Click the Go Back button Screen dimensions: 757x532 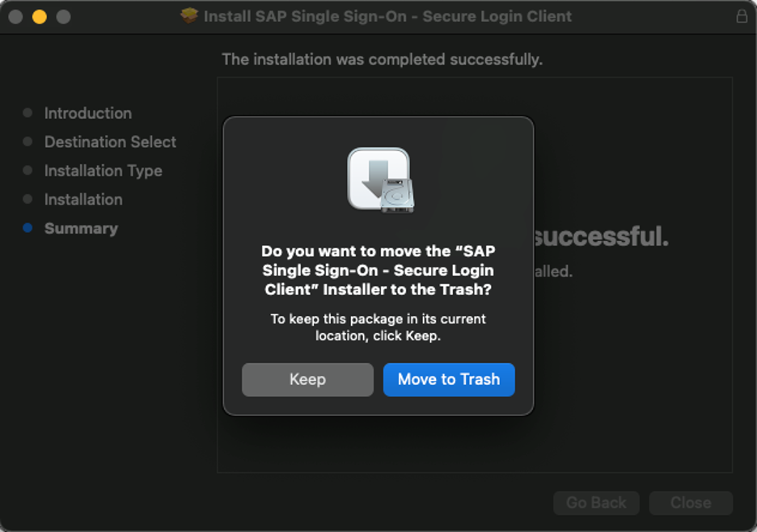596,503
